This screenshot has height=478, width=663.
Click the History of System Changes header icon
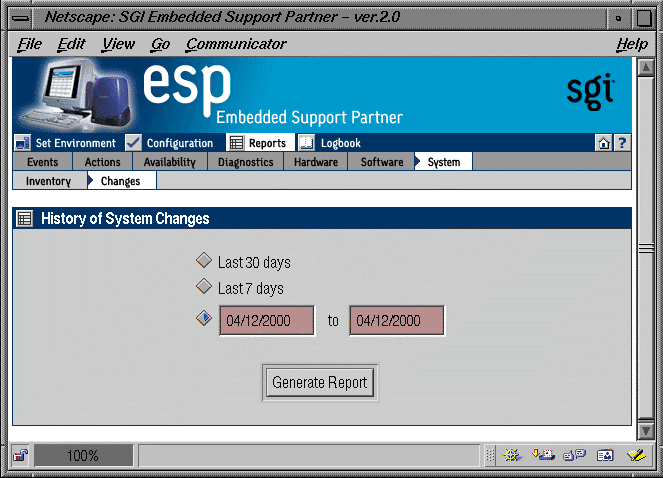(x=24, y=219)
